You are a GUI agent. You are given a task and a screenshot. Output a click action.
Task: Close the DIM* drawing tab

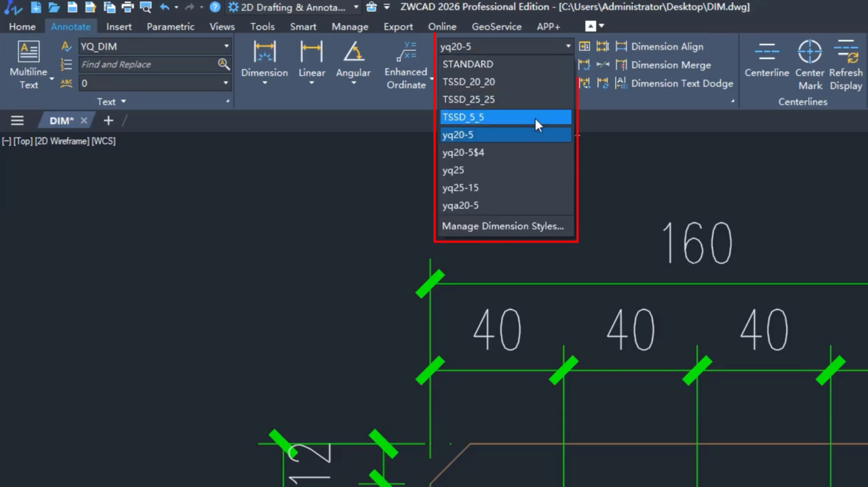coord(84,121)
